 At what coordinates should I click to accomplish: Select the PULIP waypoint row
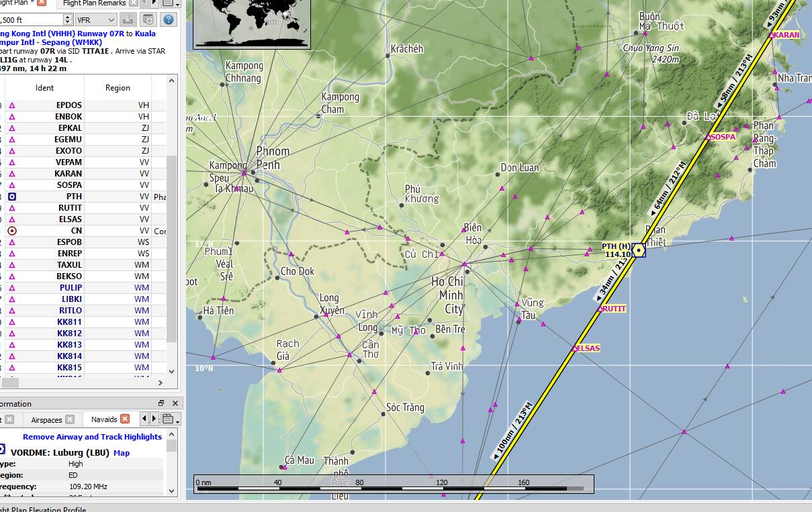pos(83,288)
